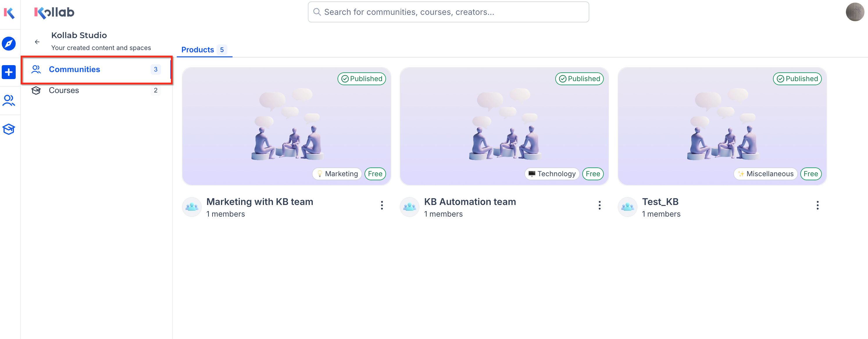Click the blue plus create icon
Screen dimensions: 868x339
[x=9, y=72]
